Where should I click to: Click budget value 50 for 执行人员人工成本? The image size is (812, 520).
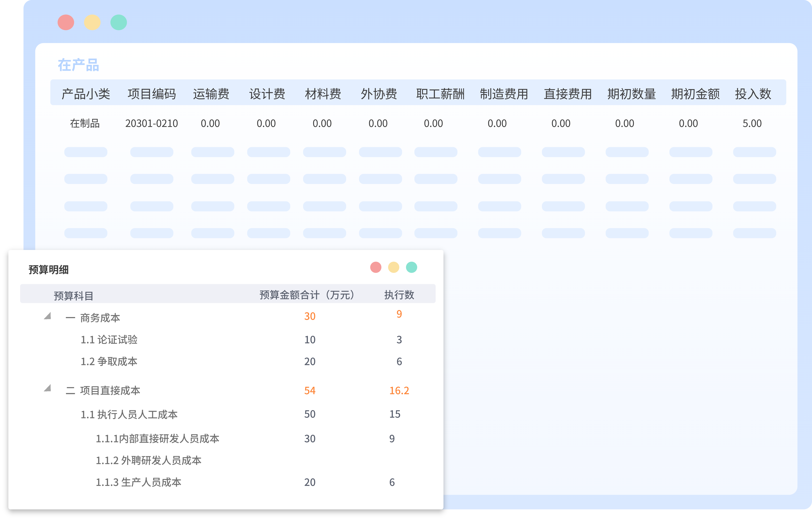point(310,414)
